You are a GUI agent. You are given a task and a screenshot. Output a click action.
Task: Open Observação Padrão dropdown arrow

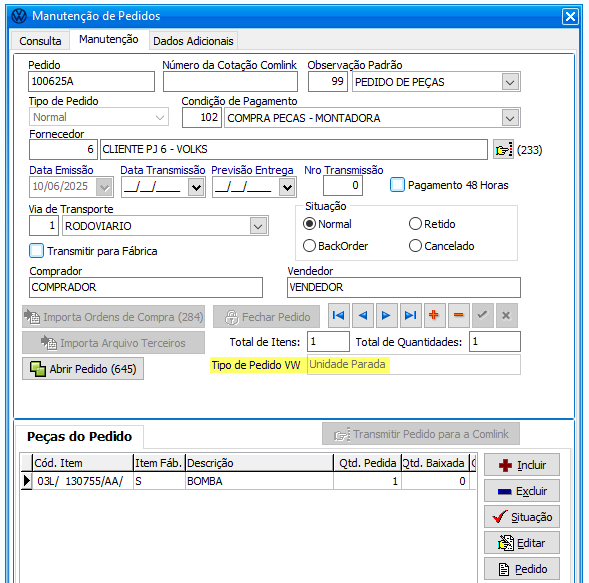coord(510,82)
